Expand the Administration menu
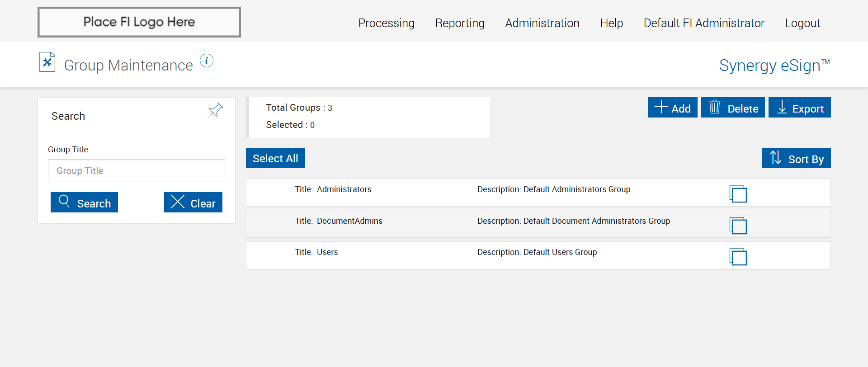868x367 pixels. click(542, 23)
